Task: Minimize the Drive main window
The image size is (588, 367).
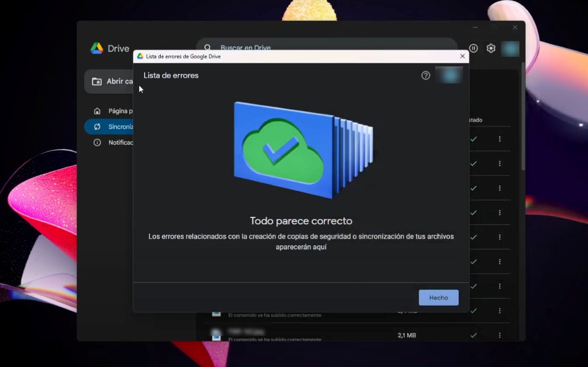Action: point(475,27)
